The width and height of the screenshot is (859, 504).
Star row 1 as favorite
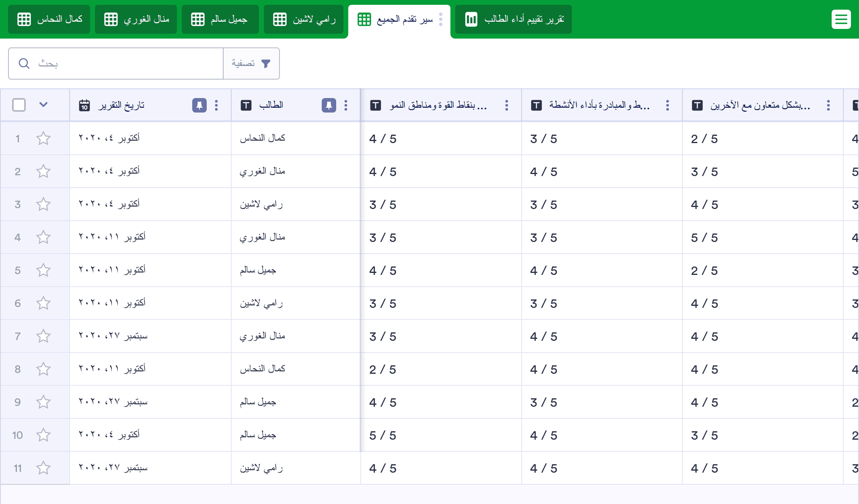[x=43, y=139]
